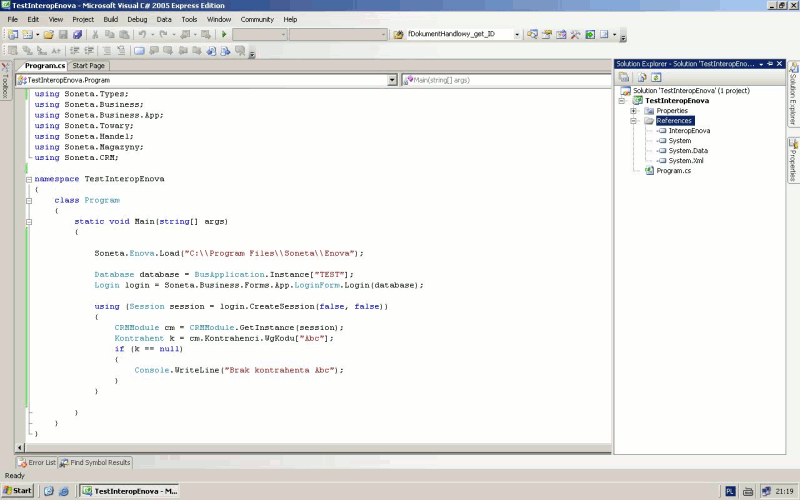
Task: Collapse the namespace TestInteropEnova code block
Action: (29, 180)
